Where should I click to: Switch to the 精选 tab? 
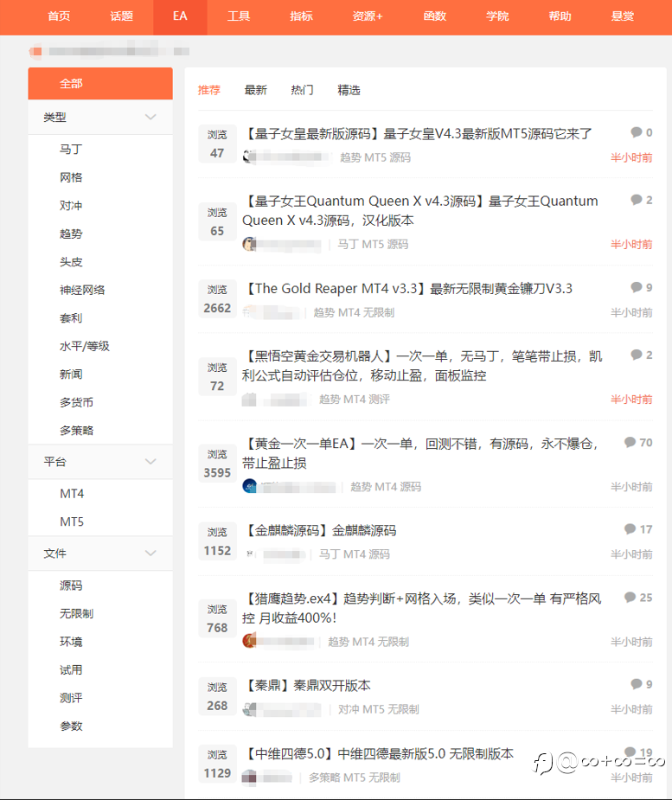(x=349, y=90)
